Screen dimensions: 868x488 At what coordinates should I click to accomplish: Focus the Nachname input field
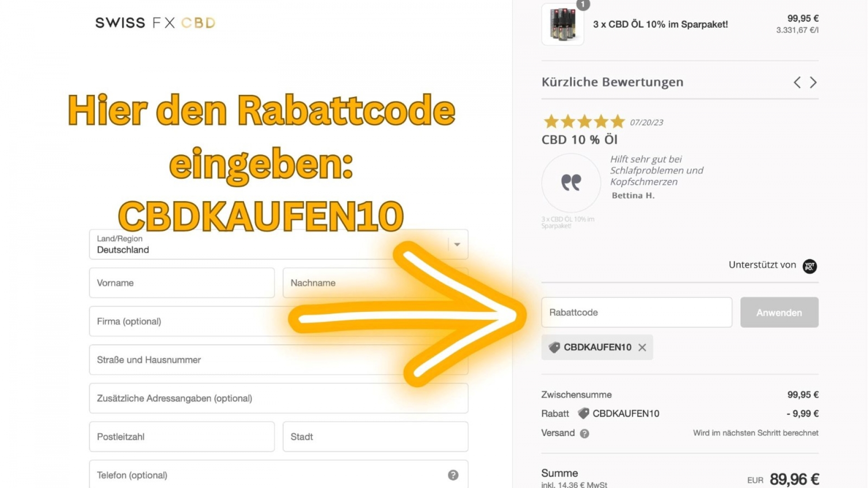(375, 283)
